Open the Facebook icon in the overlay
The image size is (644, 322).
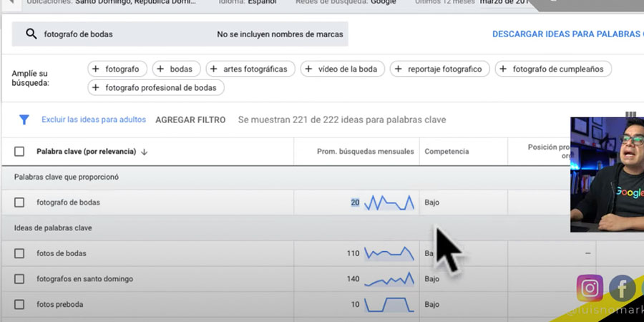coord(622,288)
